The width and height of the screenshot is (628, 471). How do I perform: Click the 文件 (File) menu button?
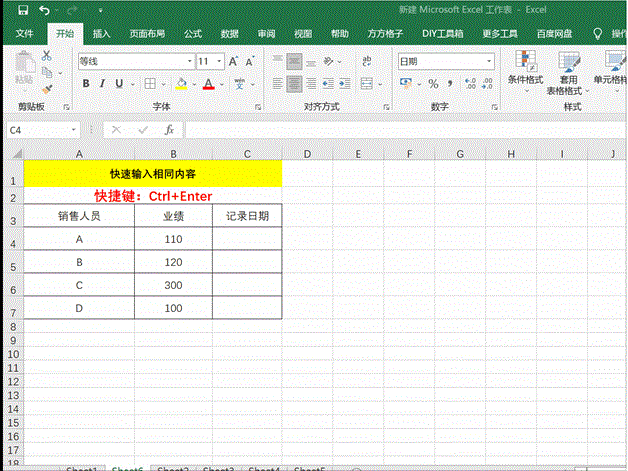click(x=24, y=33)
